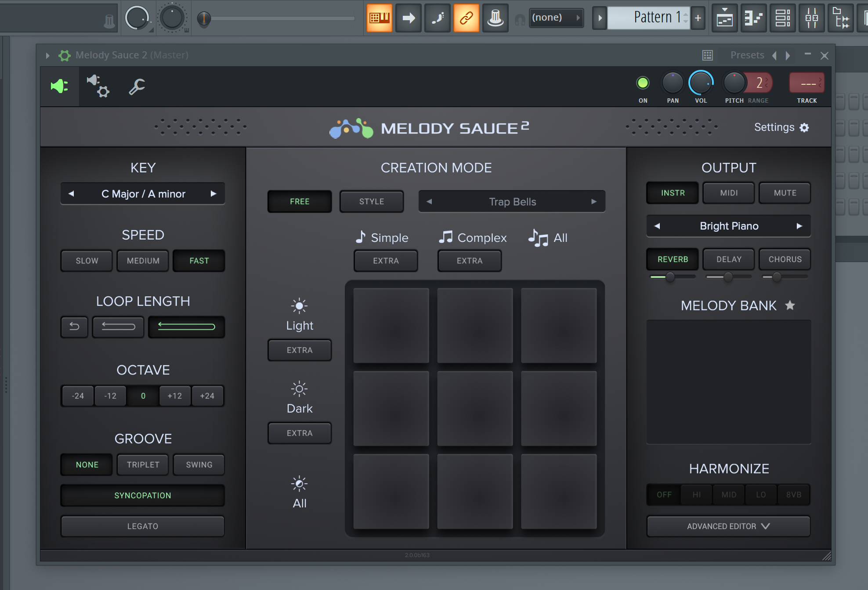Open detailed settings gear-speaker icon
Image resolution: width=868 pixels, height=590 pixels.
click(x=98, y=86)
